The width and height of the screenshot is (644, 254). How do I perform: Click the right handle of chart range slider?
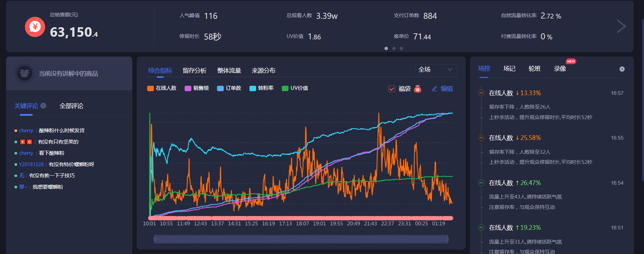click(x=448, y=239)
